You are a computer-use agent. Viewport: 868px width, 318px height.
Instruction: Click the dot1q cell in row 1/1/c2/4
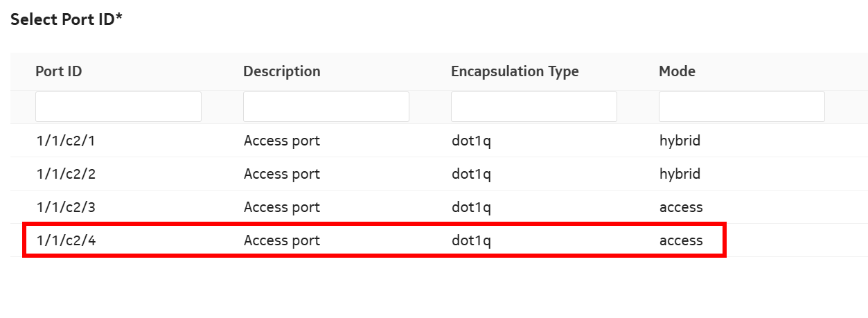[471, 240]
